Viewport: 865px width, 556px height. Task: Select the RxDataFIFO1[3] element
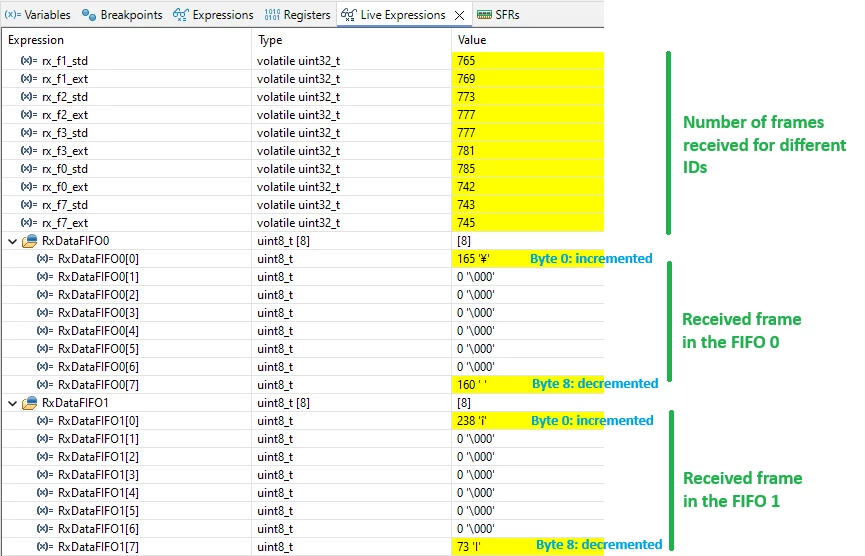point(98,475)
